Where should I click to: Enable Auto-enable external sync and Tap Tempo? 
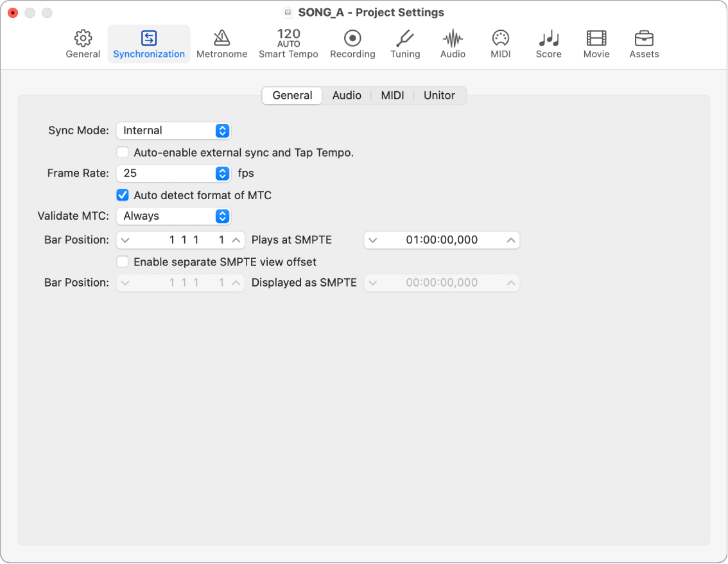(x=122, y=153)
